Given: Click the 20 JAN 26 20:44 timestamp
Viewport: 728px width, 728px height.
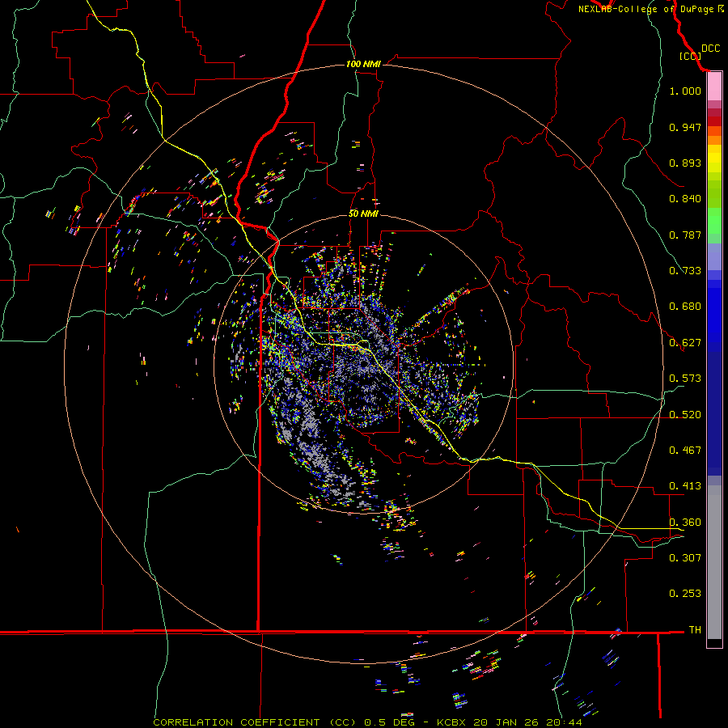Looking at the screenshot, I should pos(527,722).
